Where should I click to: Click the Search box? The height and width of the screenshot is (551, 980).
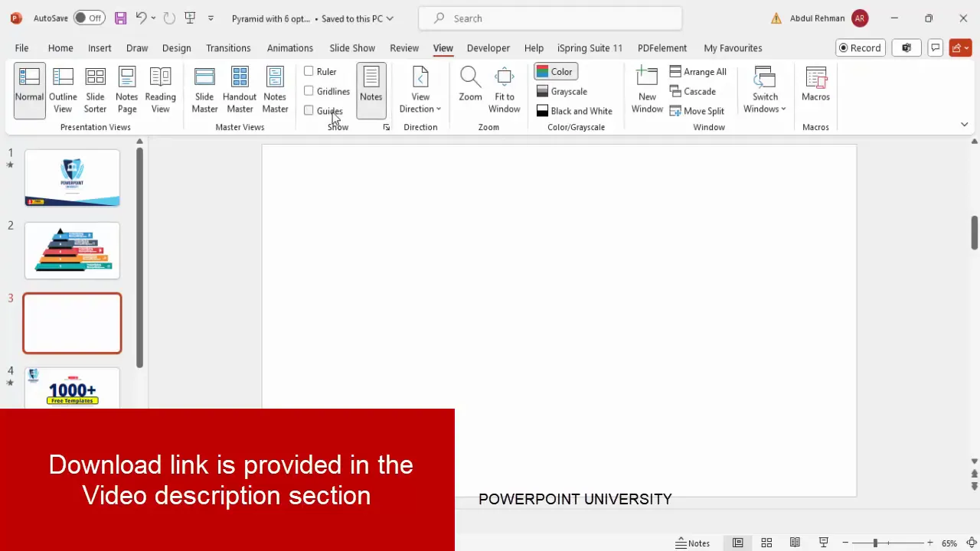click(x=550, y=18)
